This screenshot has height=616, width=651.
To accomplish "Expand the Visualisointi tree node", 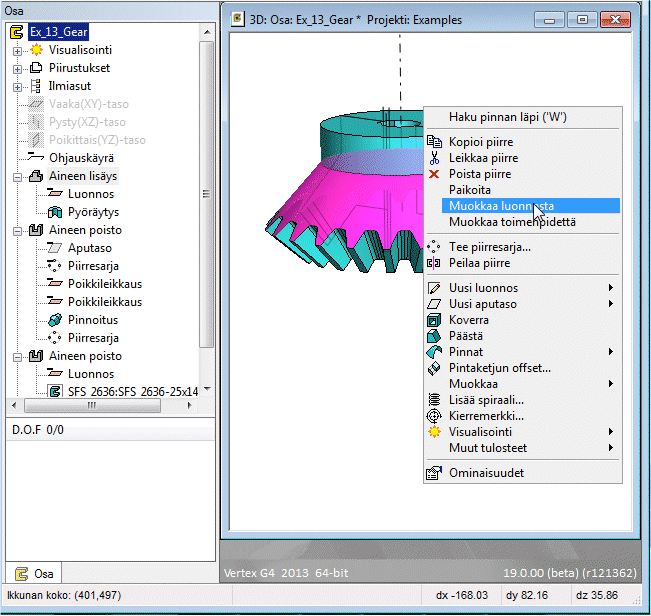I will (x=17, y=50).
